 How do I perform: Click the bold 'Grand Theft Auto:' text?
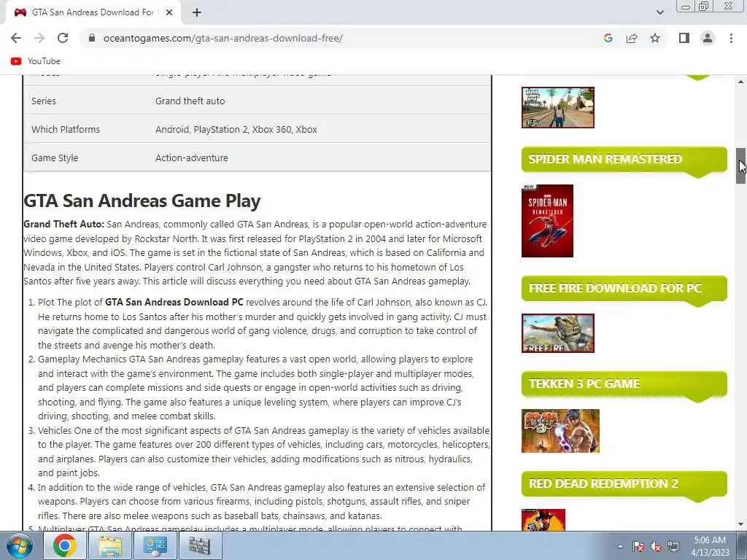point(64,225)
